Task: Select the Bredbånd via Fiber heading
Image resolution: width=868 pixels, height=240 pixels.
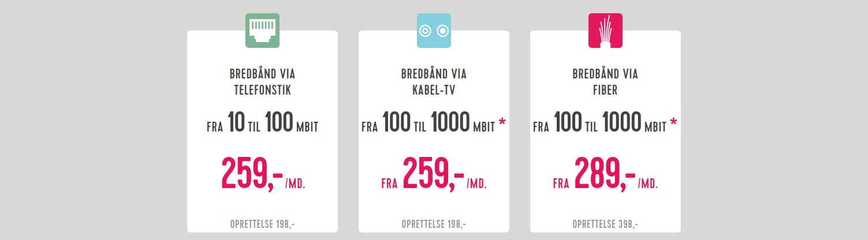Action: [x=605, y=82]
